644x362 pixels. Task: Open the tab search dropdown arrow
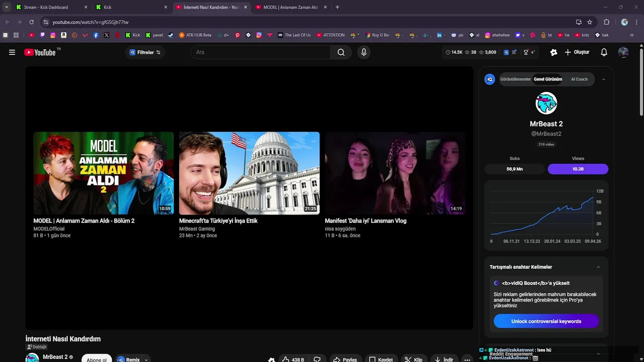7,7
